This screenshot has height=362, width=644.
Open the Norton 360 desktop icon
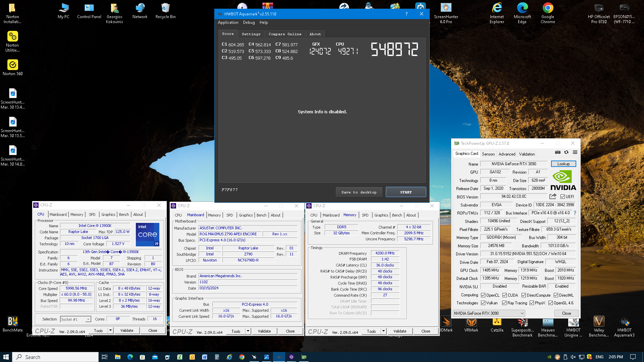pos(12,68)
